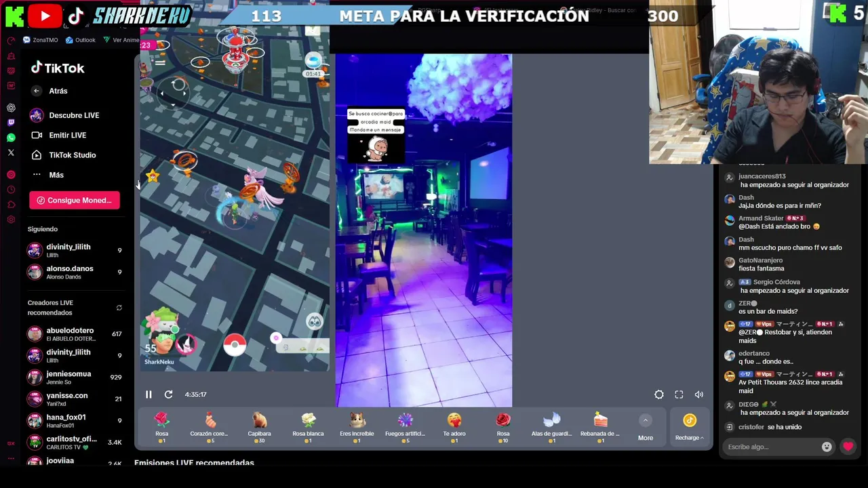Send the Fuegos artificiales gift
This screenshot has height=488, width=868.
point(406,428)
